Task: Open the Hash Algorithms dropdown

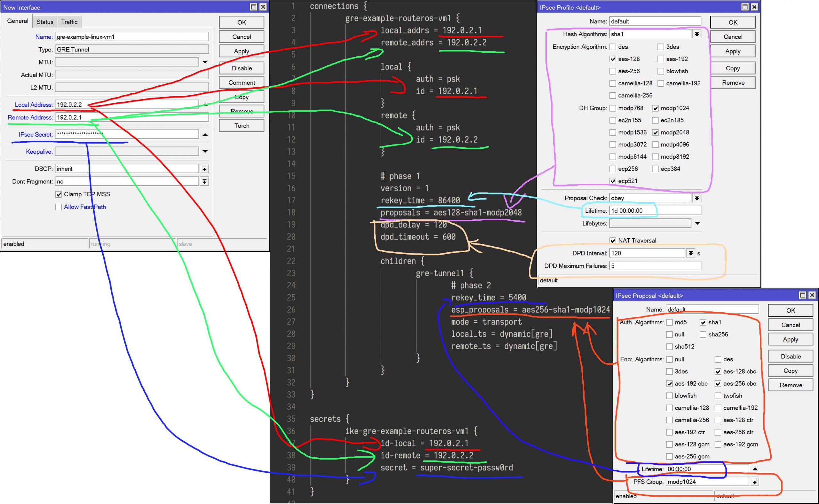Action: 696,34
